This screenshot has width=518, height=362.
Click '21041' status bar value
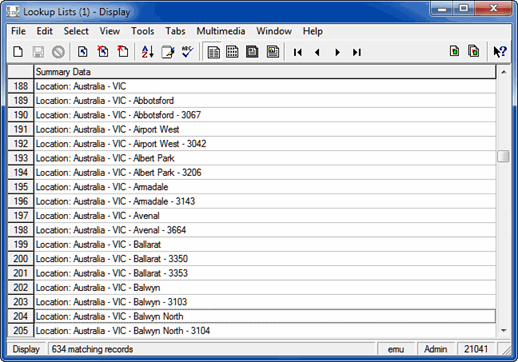476,349
